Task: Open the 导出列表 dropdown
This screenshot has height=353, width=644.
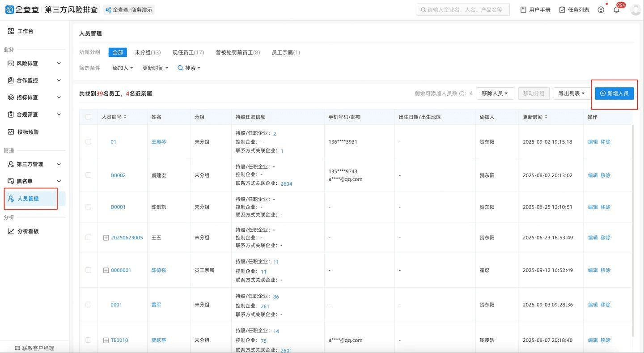Action: pyautogui.click(x=572, y=93)
